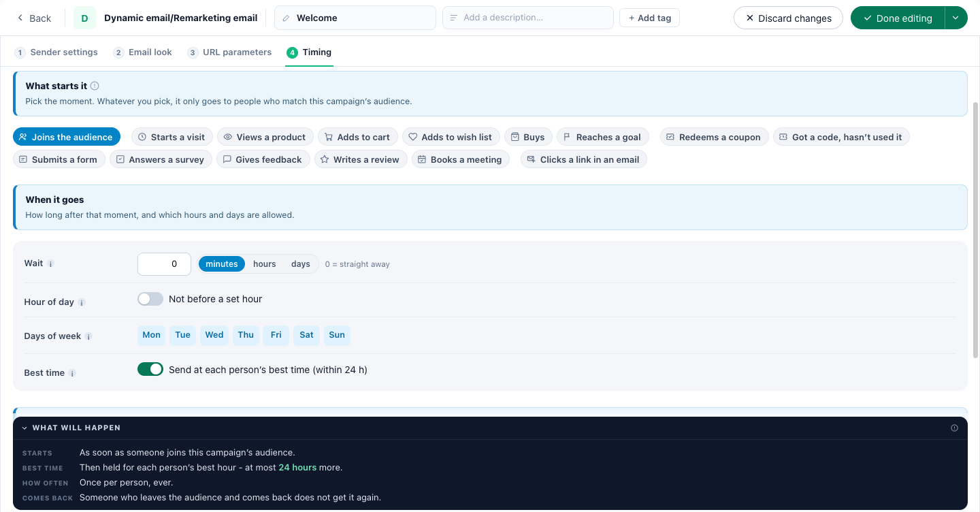This screenshot has height=512, width=980.
Task: Open the Done editing dropdown arrow
Action: tap(955, 18)
